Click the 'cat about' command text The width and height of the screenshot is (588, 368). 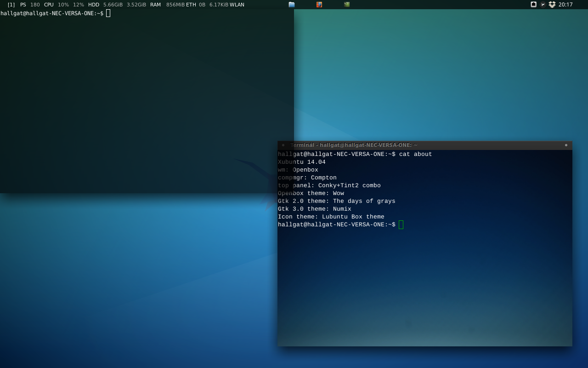click(x=416, y=154)
